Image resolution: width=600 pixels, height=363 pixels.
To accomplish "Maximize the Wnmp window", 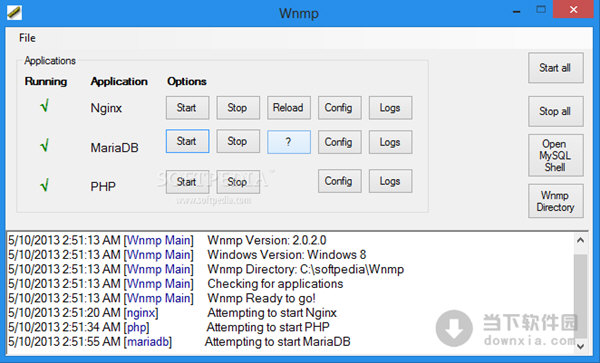I will point(541,10).
